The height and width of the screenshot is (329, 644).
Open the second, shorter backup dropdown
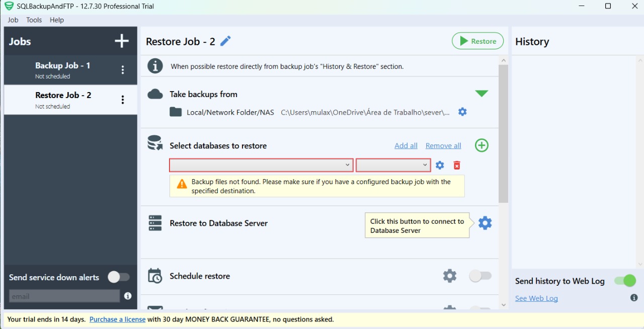point(393,165)
